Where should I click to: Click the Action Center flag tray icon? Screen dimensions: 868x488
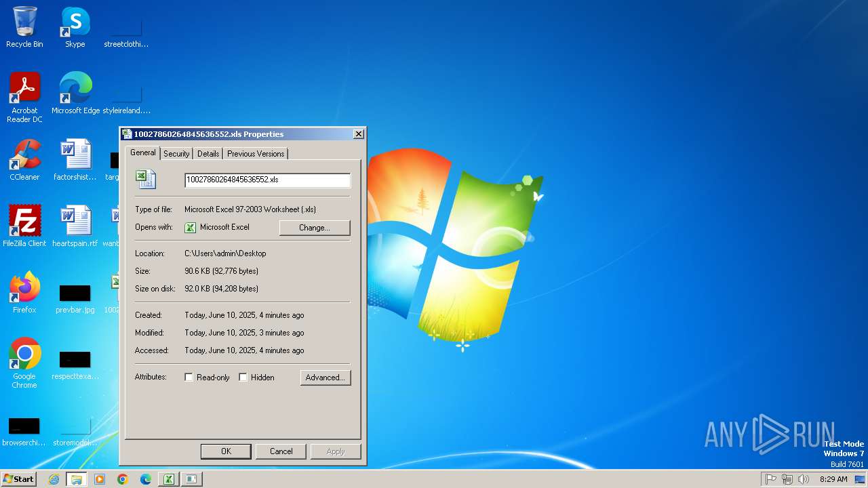771,479
